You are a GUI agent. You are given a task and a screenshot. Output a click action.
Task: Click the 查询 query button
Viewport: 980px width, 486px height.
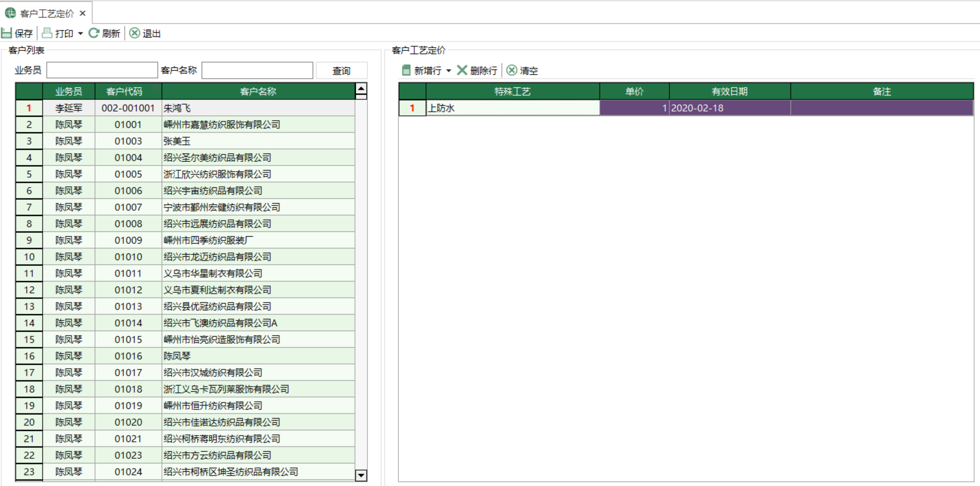coord(342,71)
